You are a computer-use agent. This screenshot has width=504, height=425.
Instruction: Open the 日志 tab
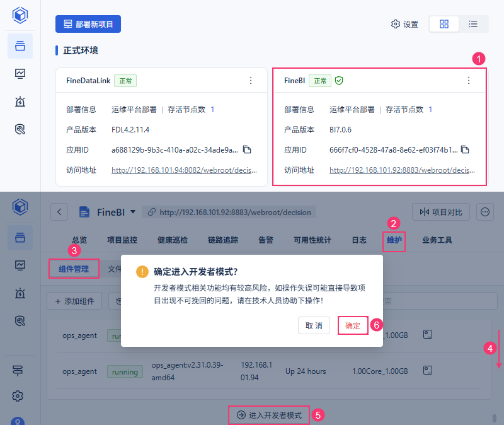click(359, 240)
